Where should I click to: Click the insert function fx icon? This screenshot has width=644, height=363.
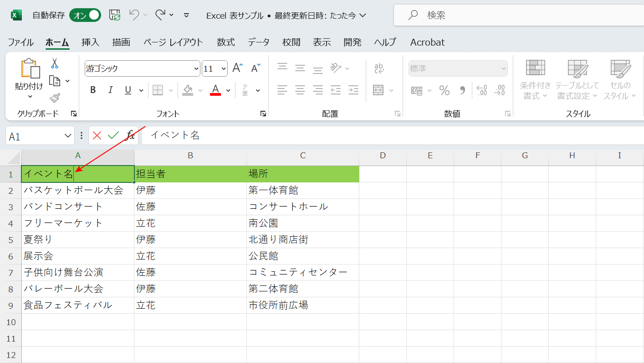click(x=131, y=135)
